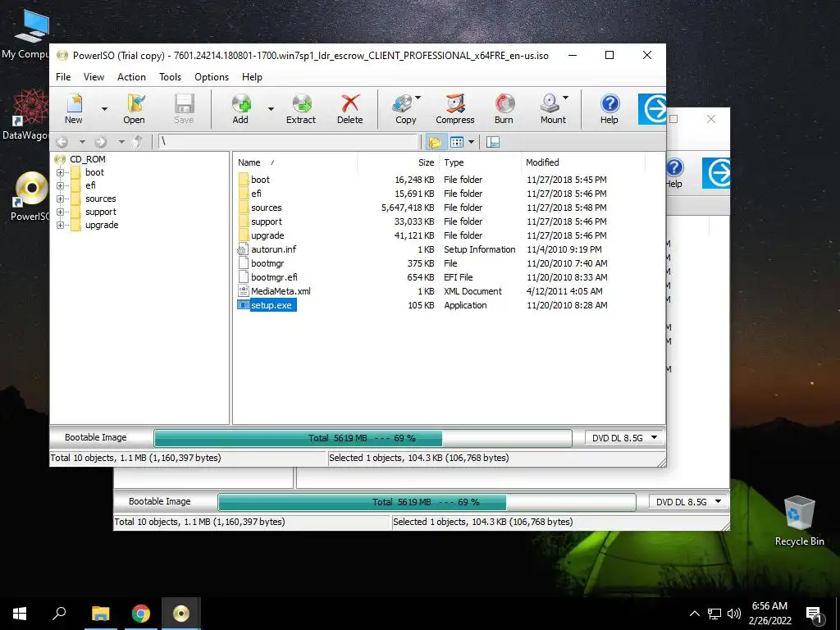Screen dimensions: 840x630
Task: Open the view mode dropdown arrow
Action: (472, 142)
